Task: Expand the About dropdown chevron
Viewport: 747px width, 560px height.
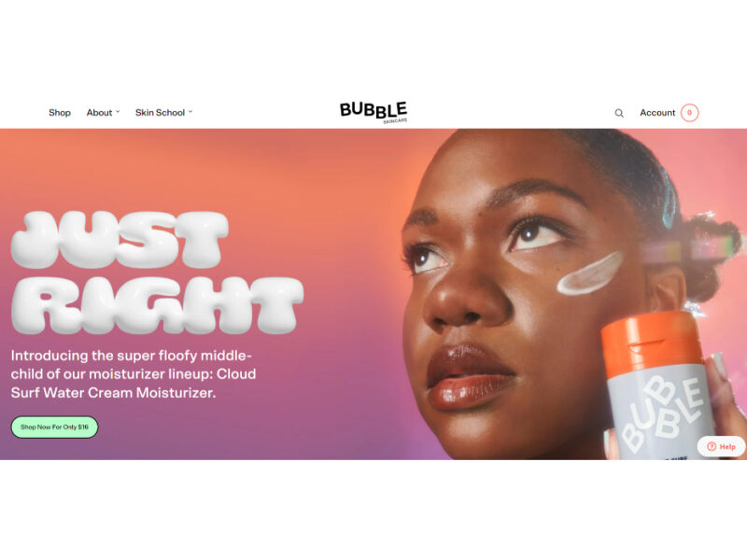Action: [x=118, y=112]
